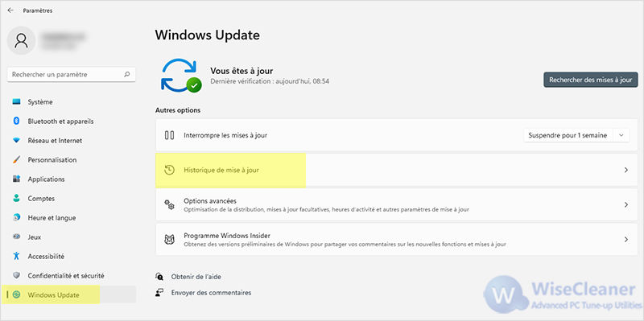This screenshot has height=321, width=644.
Task: Click the Jeux controller icon
Action: [16, 237]
